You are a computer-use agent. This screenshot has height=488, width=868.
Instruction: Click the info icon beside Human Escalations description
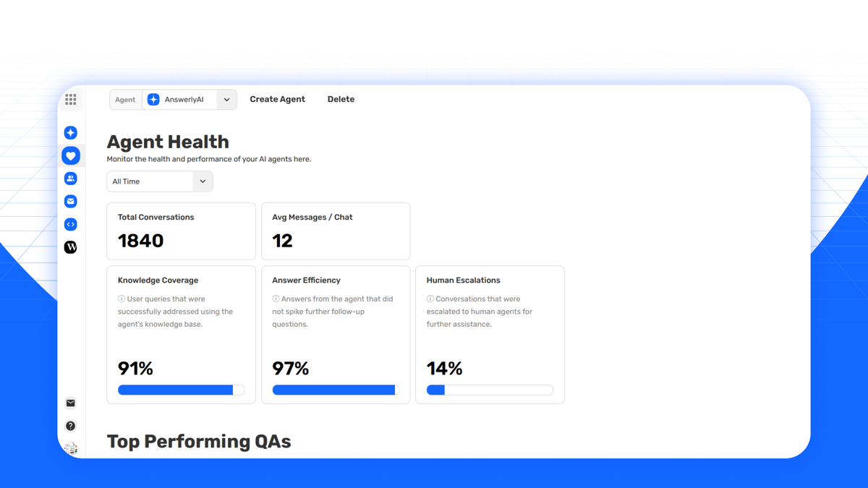tap(430, 299)
